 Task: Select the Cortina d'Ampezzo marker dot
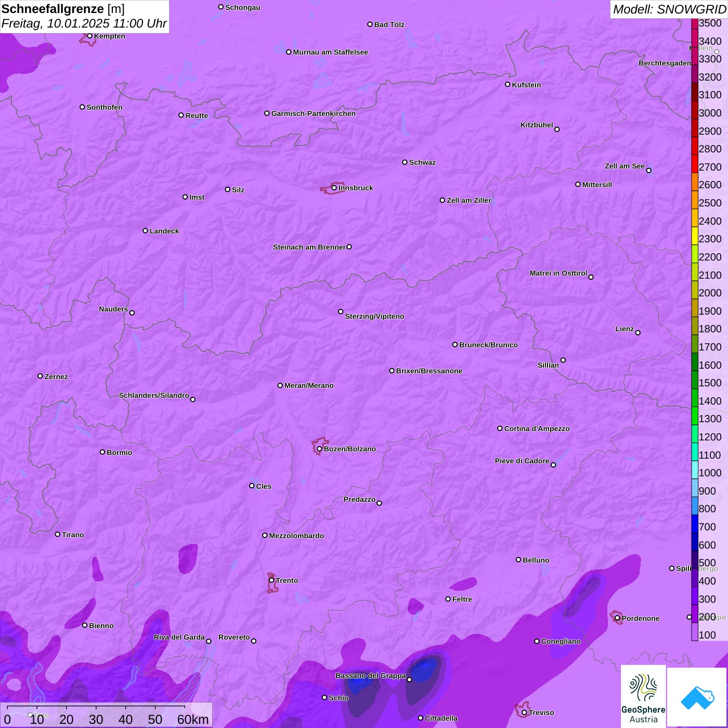[500, 428]
